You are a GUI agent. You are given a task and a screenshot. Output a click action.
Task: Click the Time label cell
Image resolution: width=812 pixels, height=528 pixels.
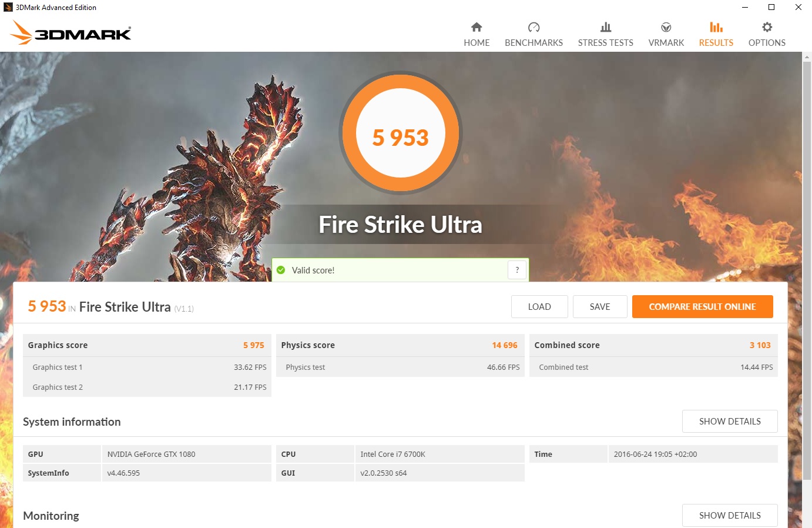click(x=568, y=454)
